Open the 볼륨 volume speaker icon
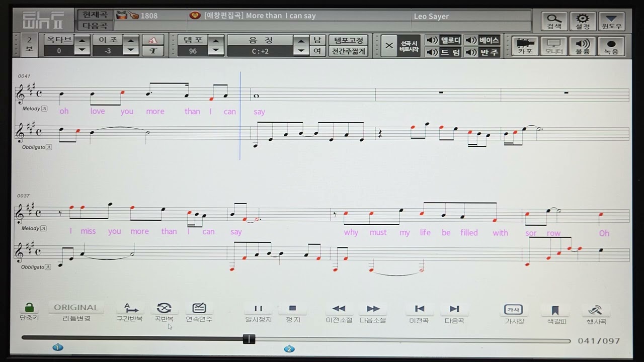Image resolution: width=644 pixels, height=362 pixels. [x=582, y=46]
